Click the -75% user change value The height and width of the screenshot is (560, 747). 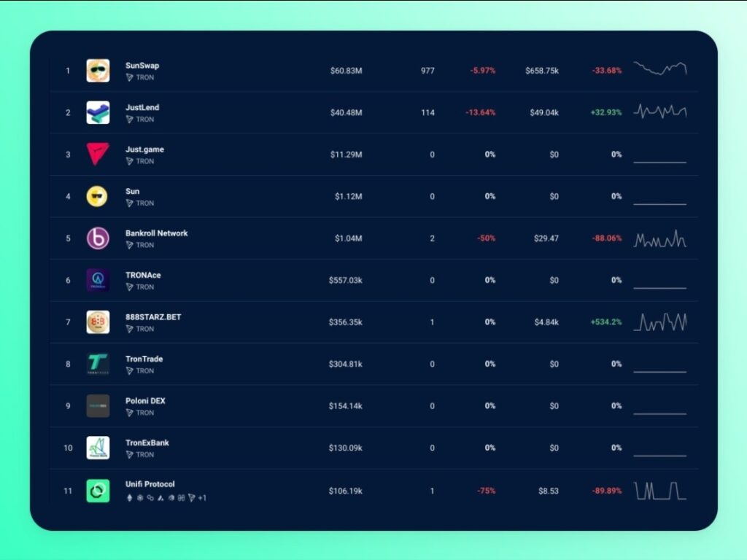pyautogui.click(x=486, y=491)
